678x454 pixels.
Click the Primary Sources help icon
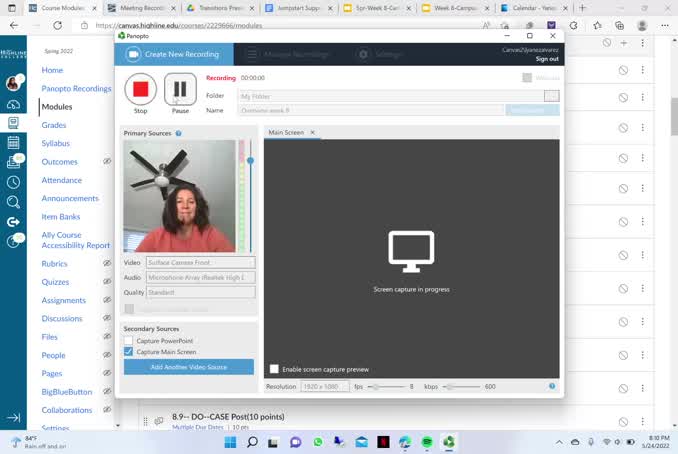pyautogui.click(x=179, y=133)
